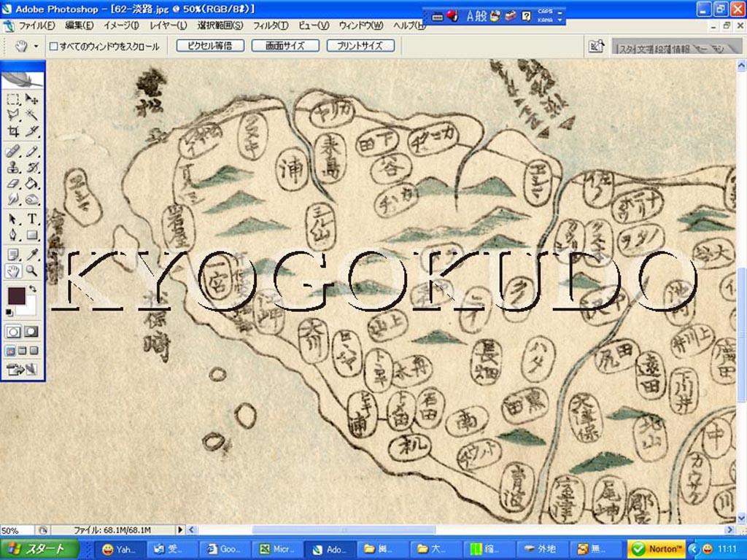747x560 pixels.
Task: Click the プリントサイズ button
Action: 360,46
